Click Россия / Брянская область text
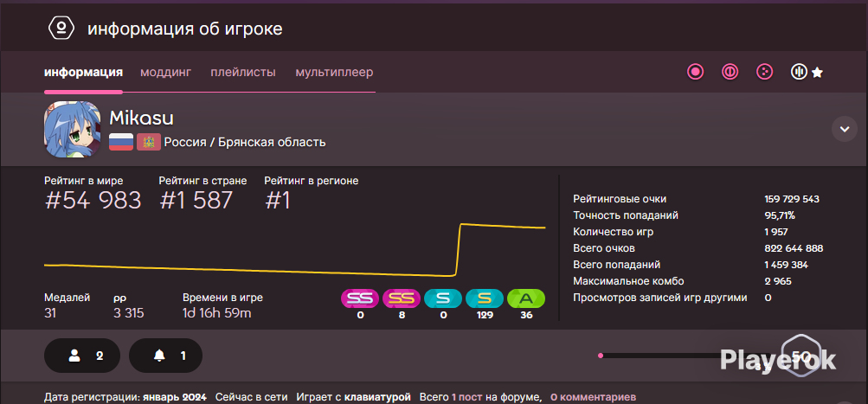Image resolution: width=868 pixels, height=404 pixels. 245,142
